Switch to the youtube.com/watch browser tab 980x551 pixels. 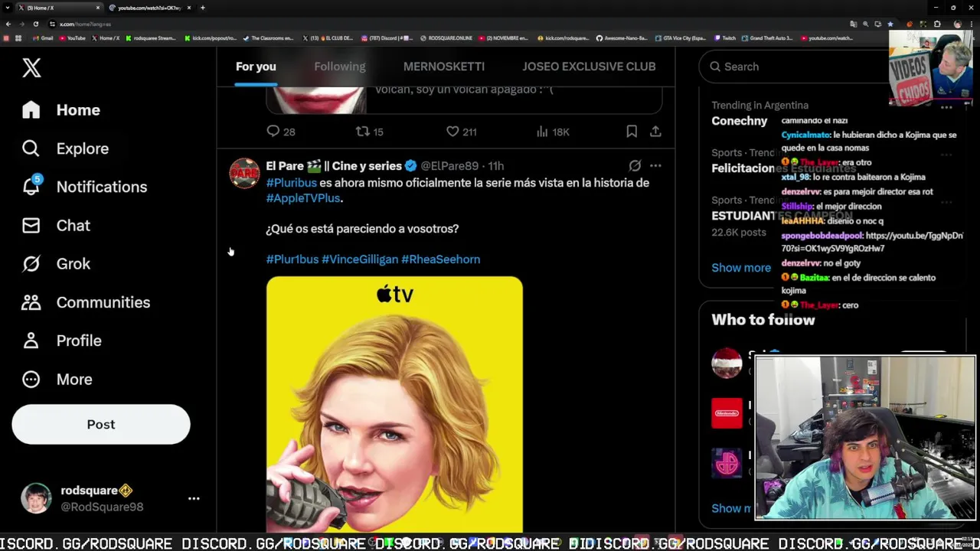click(149, 8)
